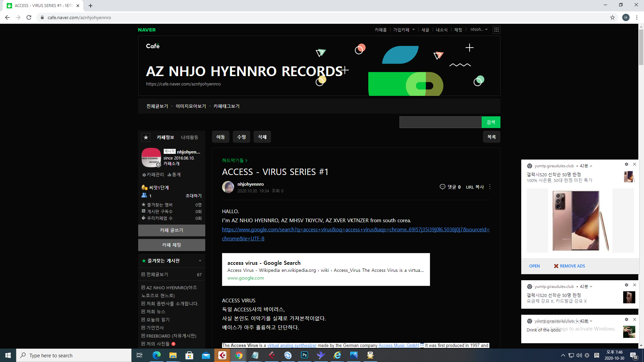Launch Photoshop from taskbar
This screenshot has height=362, width=644.
pyautogui.click(x=305, y=355)
